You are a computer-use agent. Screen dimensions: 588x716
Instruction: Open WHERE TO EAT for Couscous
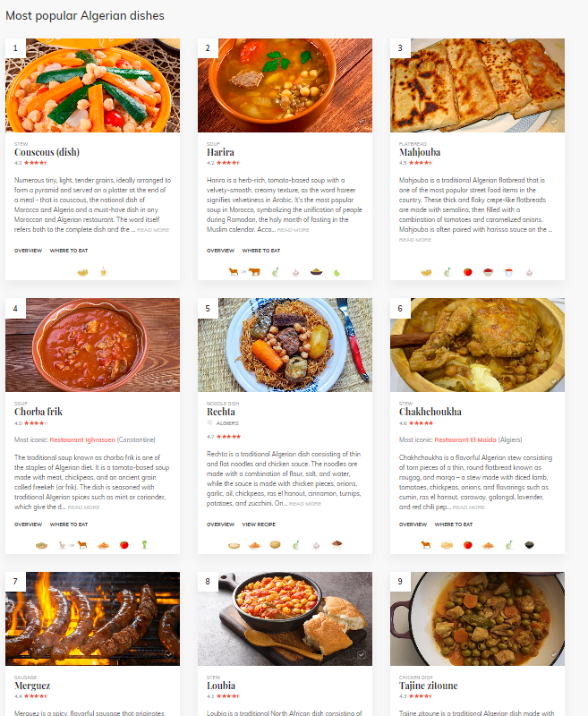coord(69,251)
